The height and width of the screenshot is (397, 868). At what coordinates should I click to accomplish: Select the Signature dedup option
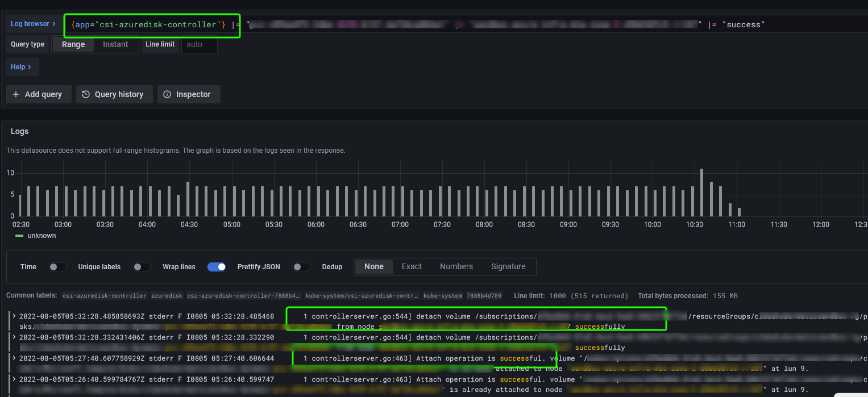[x=508, y=266]
